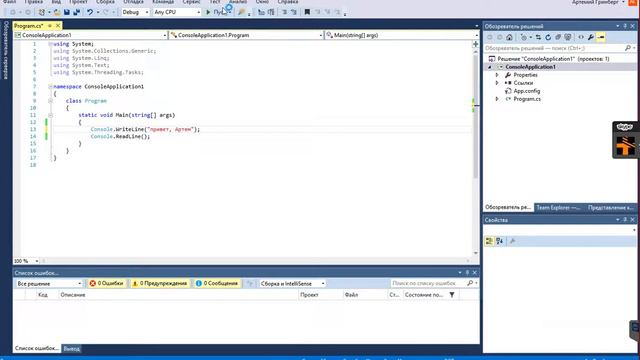Switch to the Team Explorer tab
The height and width of the screenshot is (360, 640).
(558, 208)
